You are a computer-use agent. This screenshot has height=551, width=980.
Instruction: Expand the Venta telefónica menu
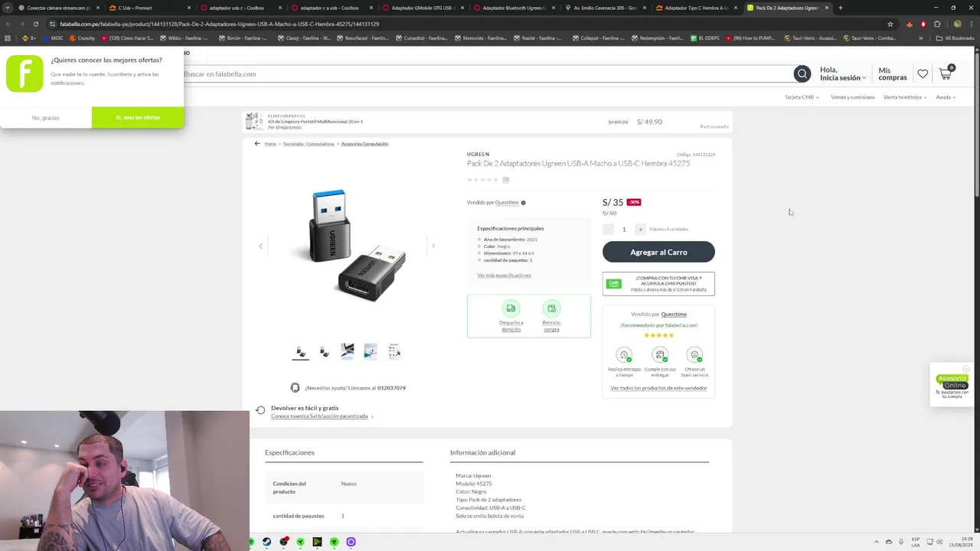pos(905,97)
